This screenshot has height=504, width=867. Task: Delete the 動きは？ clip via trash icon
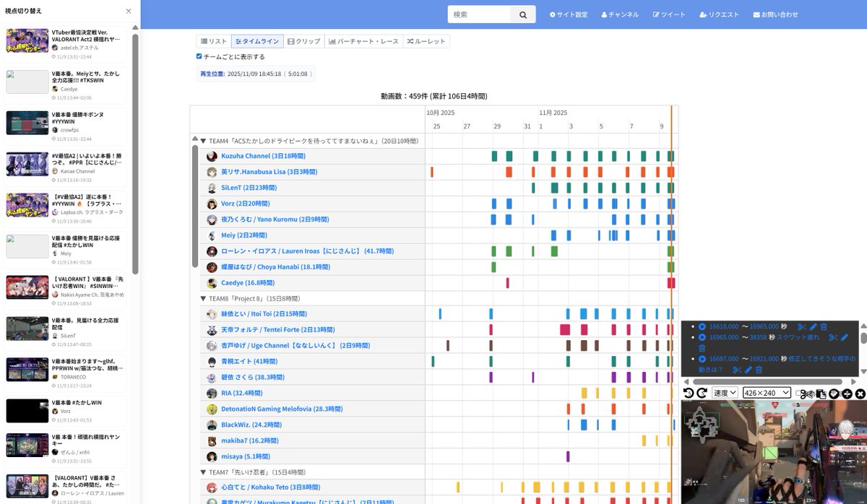pyautogui.click(x=759, y=370)
